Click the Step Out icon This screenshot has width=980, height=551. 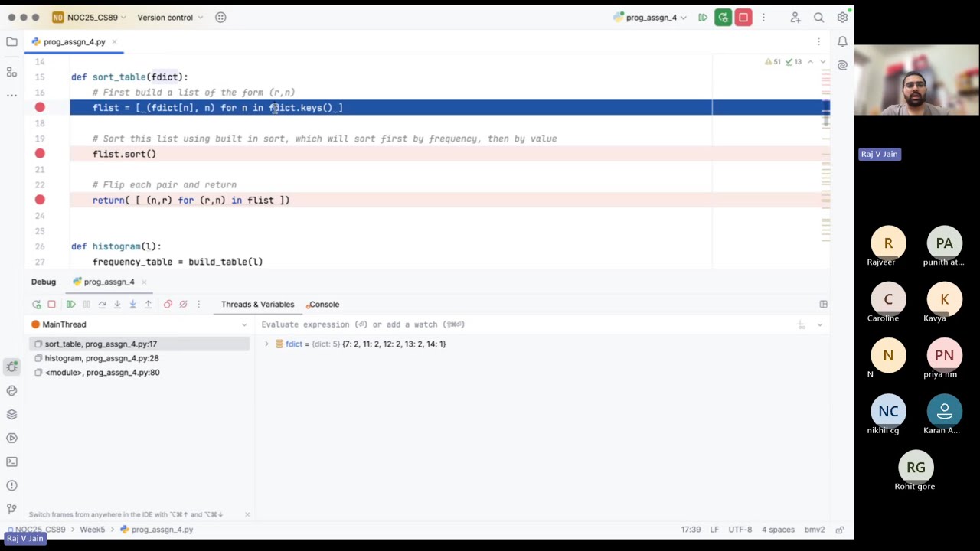point(148,305)
